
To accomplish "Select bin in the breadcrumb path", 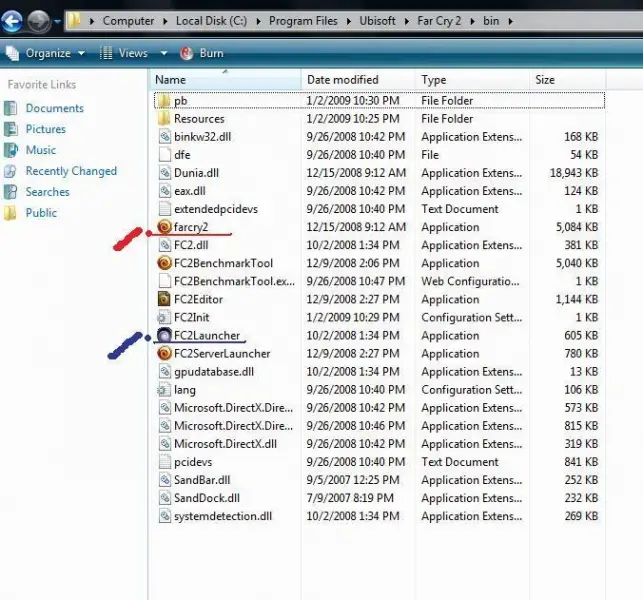I will [491, 21].
